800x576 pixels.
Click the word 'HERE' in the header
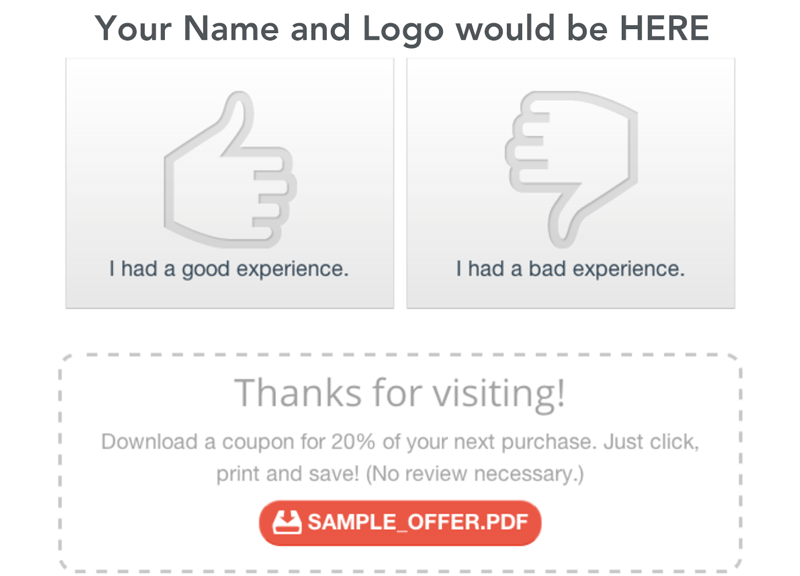click(664, 29)
